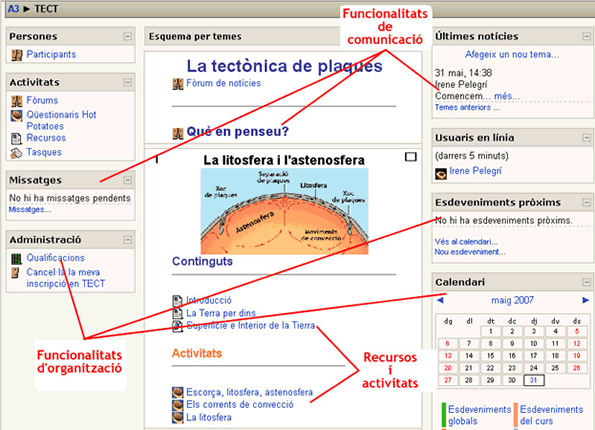Click the Fòrums icon under Activitats
Screen dimensions: 595x430
[16, 101]
